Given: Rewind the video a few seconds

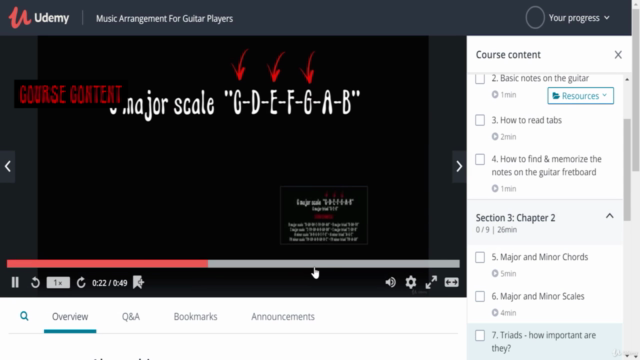Looking at the screenshot, I should (36, 282).
